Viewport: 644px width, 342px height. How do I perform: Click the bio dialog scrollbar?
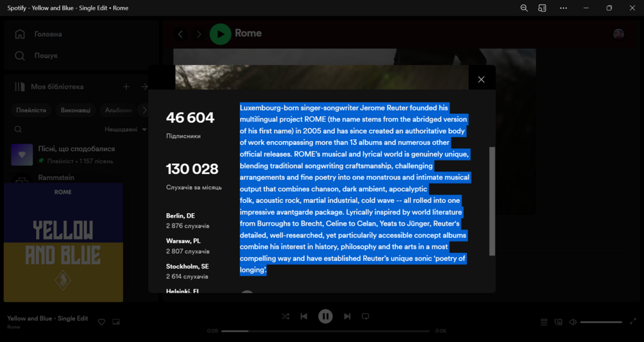492,201
